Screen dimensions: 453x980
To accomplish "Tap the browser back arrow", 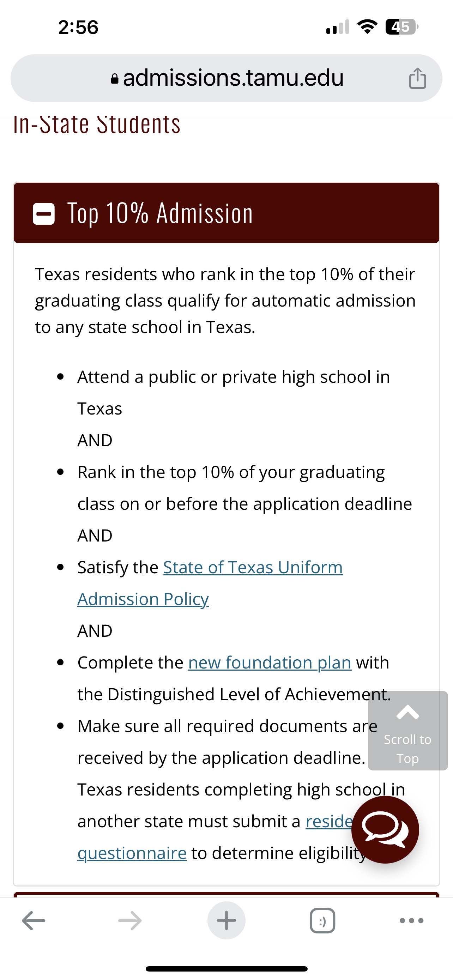I will pyautogui.click(x=34, y=921).
